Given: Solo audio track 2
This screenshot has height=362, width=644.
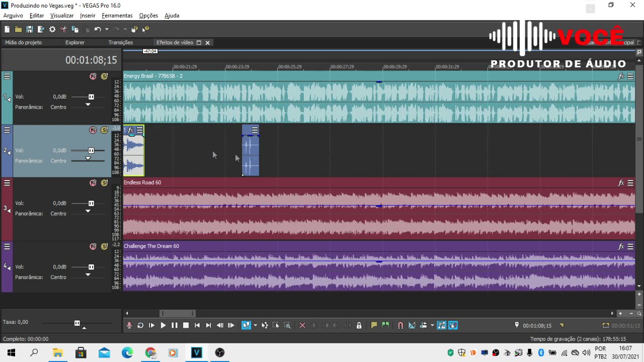Looking at the screenshot, I should [104, 130].
